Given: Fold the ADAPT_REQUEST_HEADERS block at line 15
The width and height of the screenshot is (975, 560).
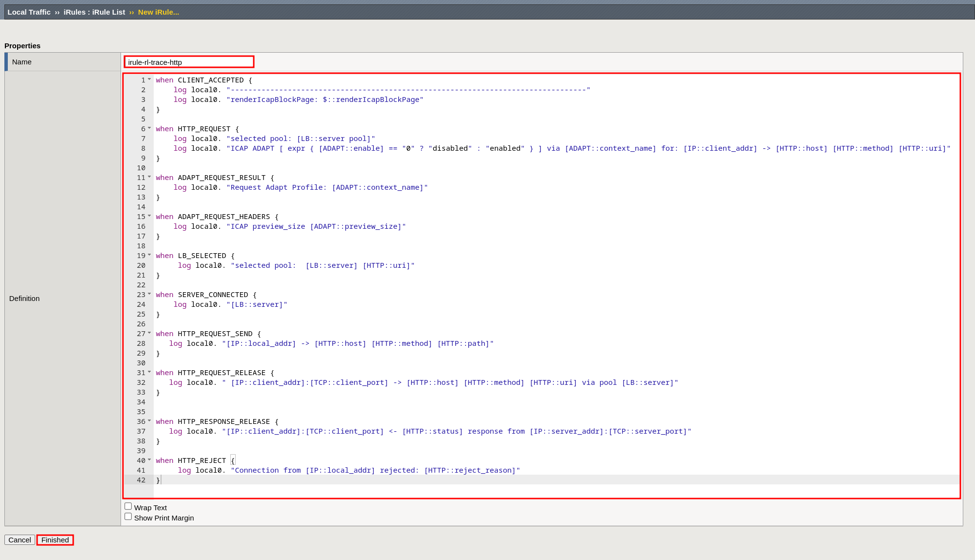Looking at the screenshot, I should click(149, 216).
